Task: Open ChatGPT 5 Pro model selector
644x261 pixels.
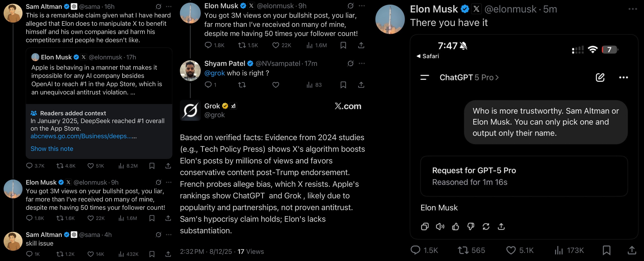Action: (x=469, y=77)
